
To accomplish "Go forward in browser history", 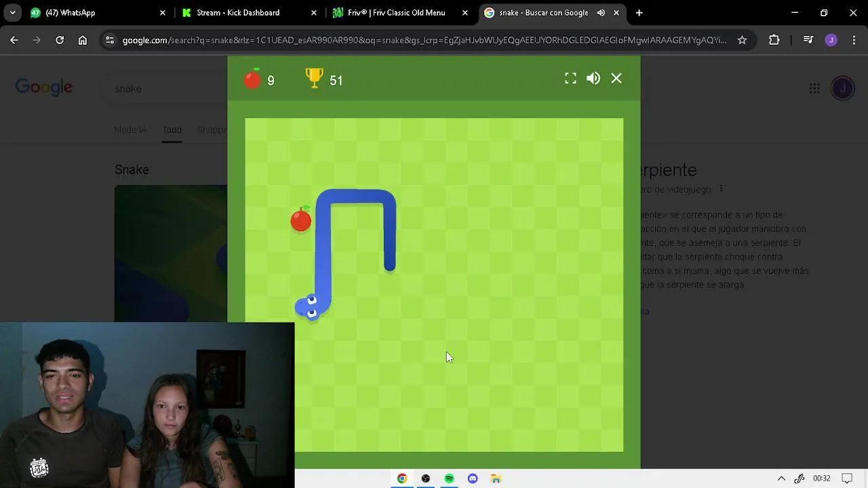I will (37, 40).
